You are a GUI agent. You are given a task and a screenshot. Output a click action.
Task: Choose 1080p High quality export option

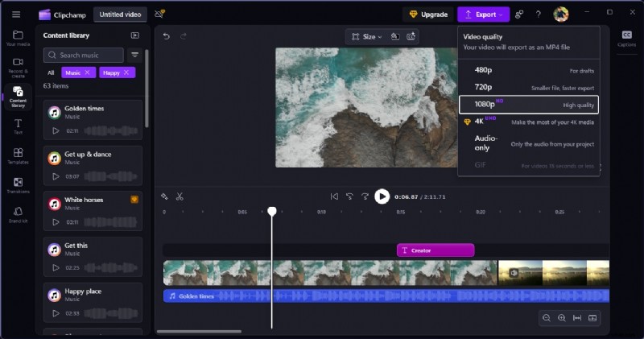pyautogui.click(x=529, y=105)
